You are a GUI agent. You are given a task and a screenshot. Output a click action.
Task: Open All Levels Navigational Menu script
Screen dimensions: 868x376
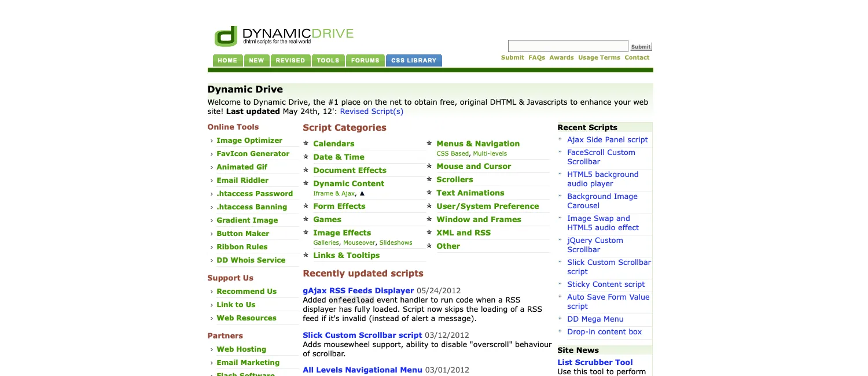(362, 370)
